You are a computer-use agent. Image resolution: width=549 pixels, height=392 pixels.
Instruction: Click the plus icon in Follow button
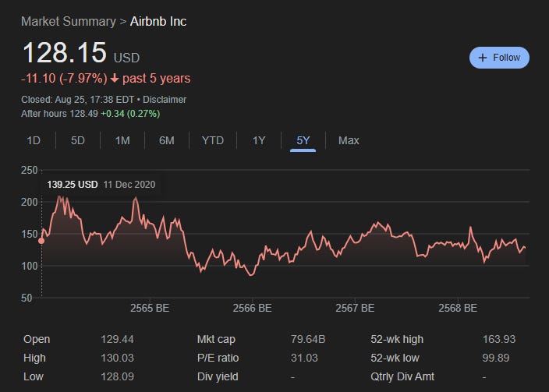(483, 58)
